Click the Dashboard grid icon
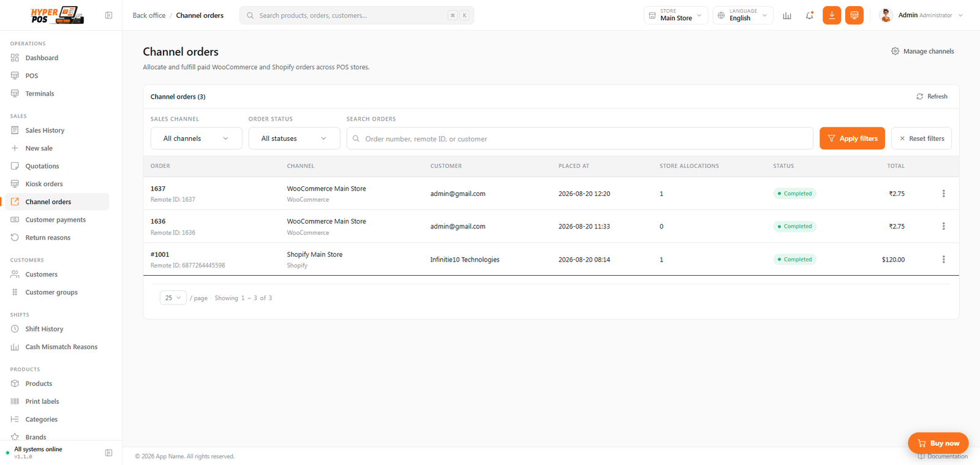980x465 pixels. click(15, 58)
